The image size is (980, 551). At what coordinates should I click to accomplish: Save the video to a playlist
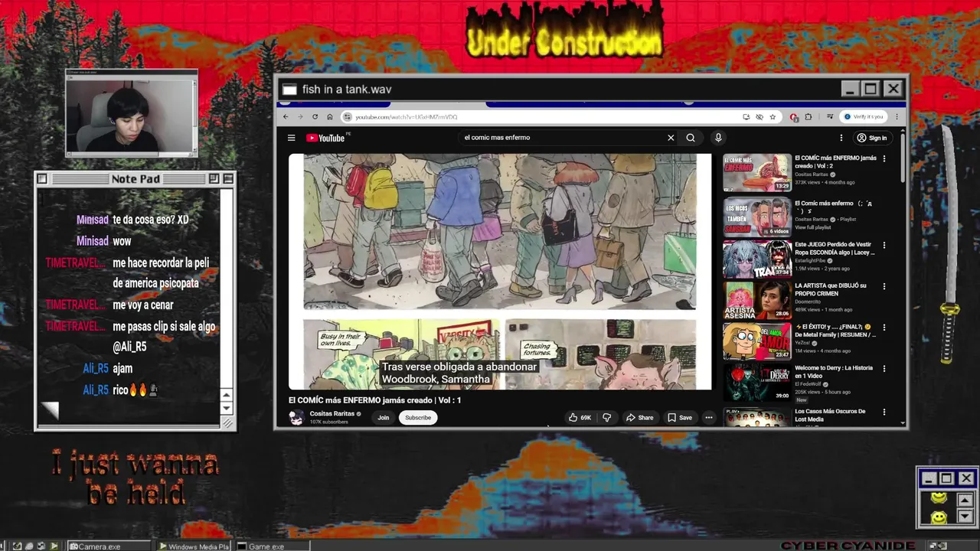680,418
